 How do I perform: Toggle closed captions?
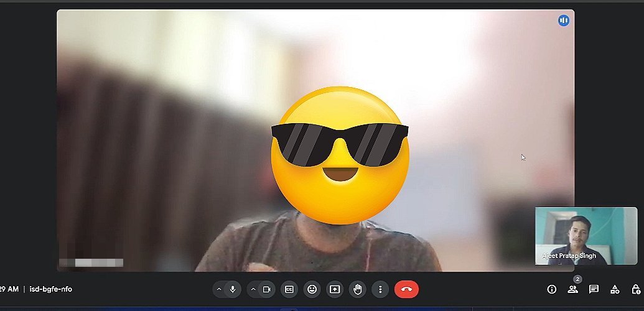289,290
